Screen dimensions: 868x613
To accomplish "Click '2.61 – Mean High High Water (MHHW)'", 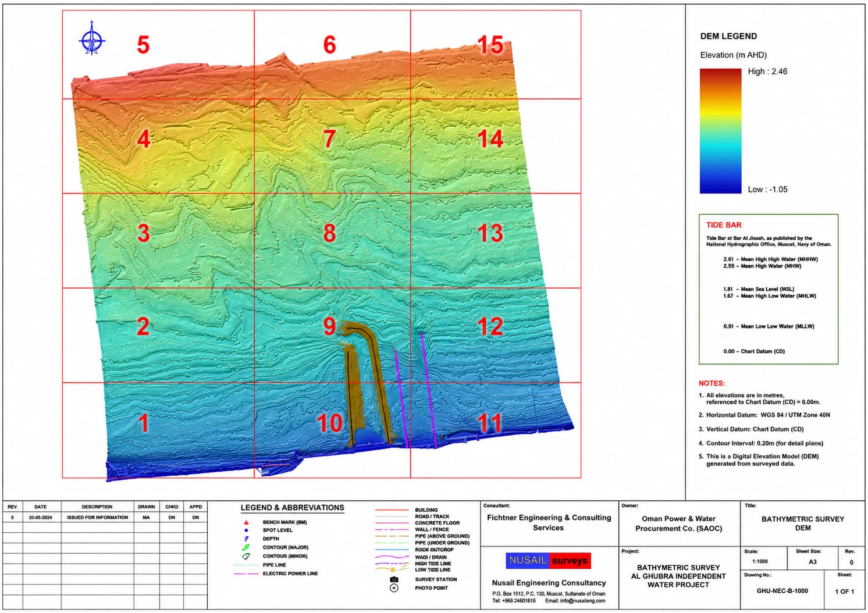I will coord(770,259).
